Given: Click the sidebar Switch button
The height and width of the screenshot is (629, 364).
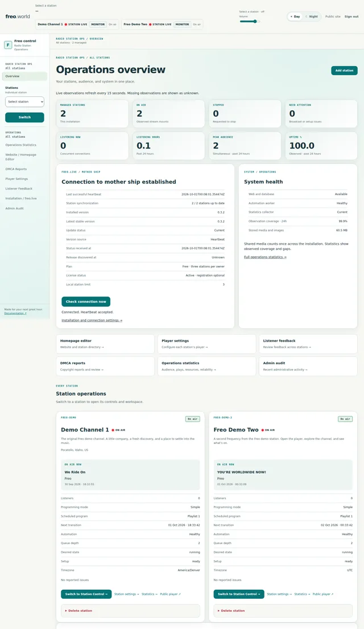Looking at the screenshot, I should point(24,117).
